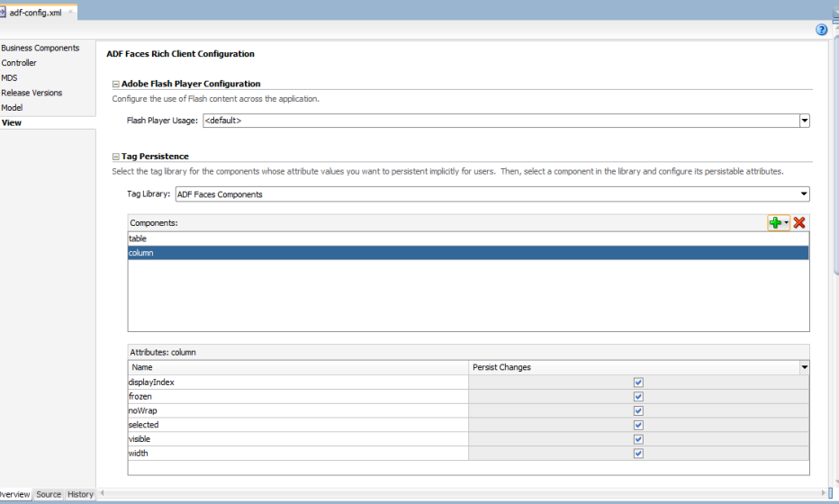Open the Tag Library dropdown
The height and width of the screenshot is (504, 839).
(804, 193)
